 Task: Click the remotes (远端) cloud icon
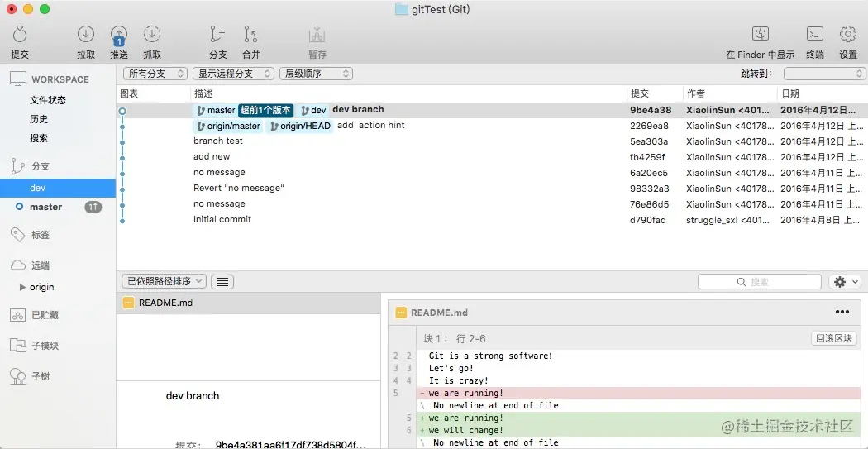pyautogui.click(x=18, y=265)
